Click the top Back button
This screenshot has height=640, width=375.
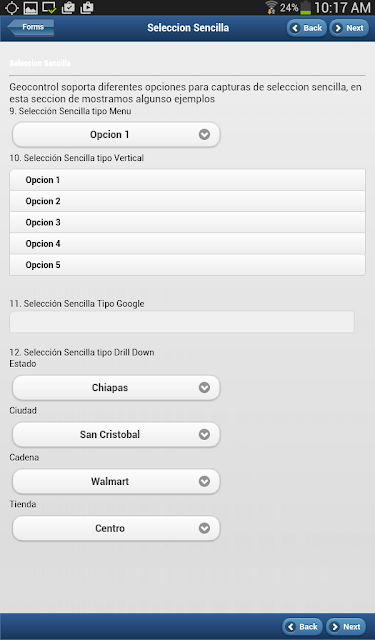306,28
